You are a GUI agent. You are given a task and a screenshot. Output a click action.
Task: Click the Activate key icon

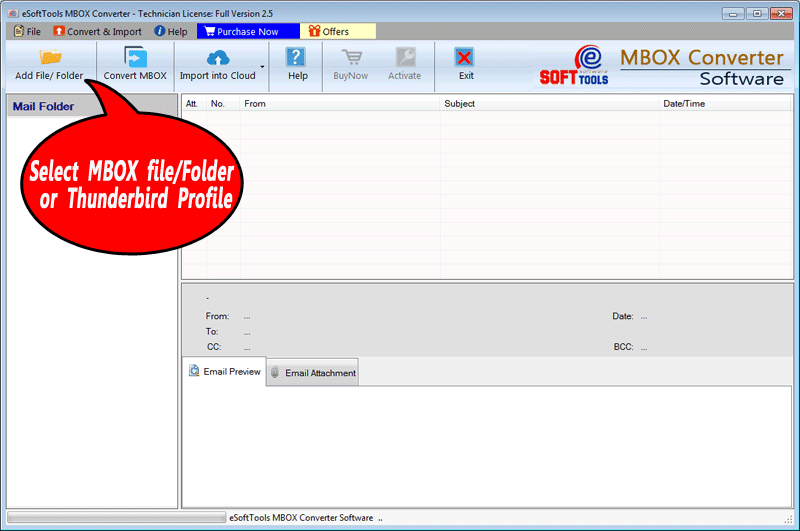(x=406, y=57)
